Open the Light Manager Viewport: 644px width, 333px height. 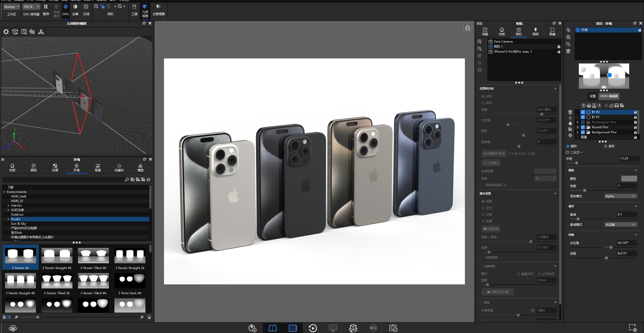click(x=158, y=10)
